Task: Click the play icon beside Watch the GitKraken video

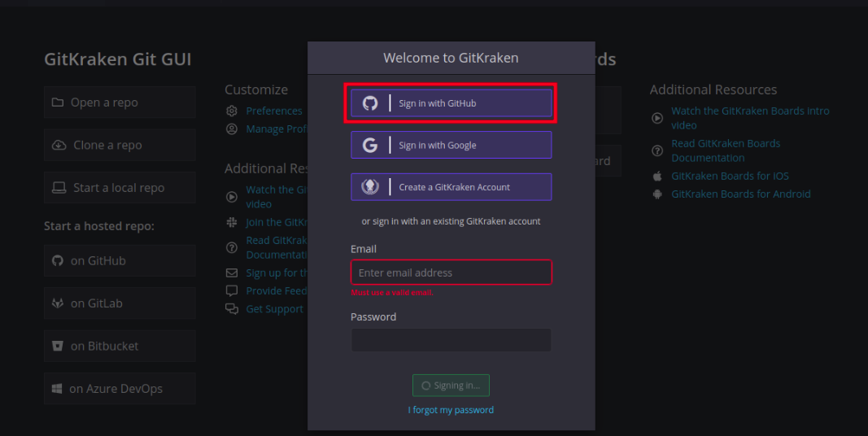Action: pyautogui.click(x=231, y=196)
